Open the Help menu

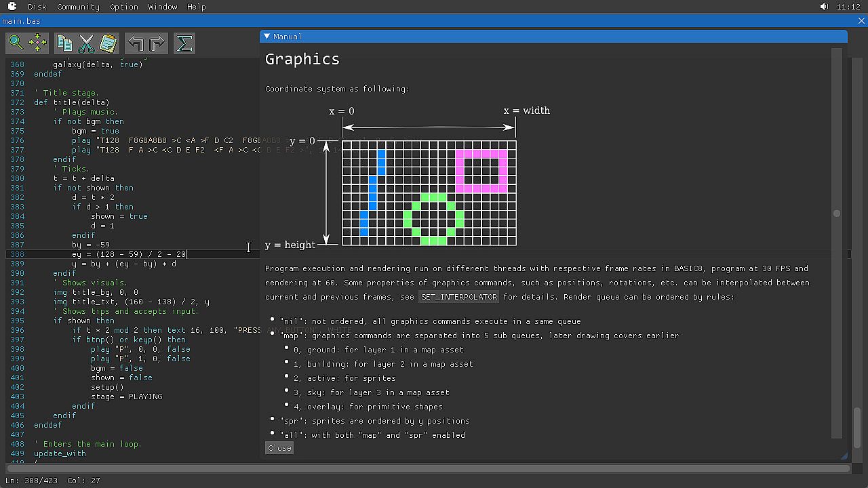tap(196, 7)
